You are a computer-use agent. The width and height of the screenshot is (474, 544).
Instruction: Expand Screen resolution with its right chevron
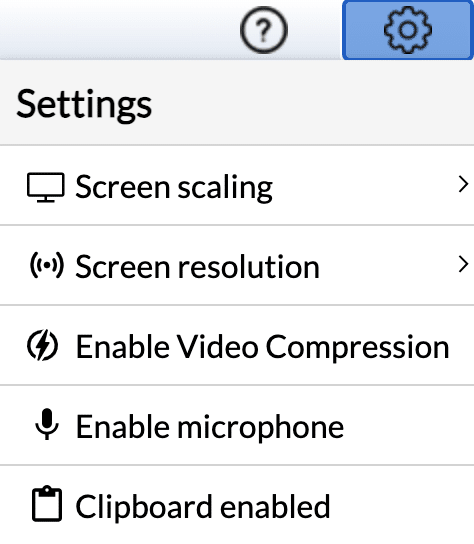pos(463,264)
